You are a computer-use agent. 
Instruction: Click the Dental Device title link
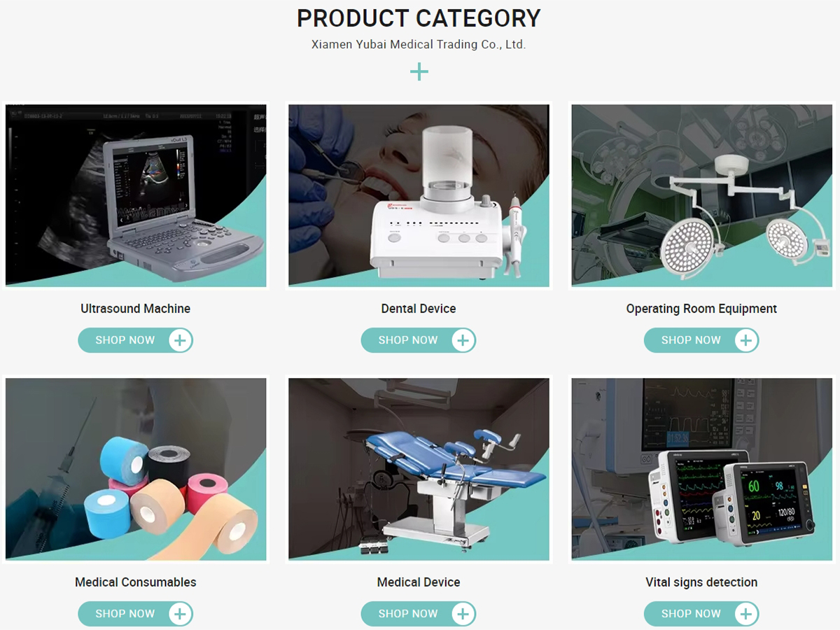(419, 309)
